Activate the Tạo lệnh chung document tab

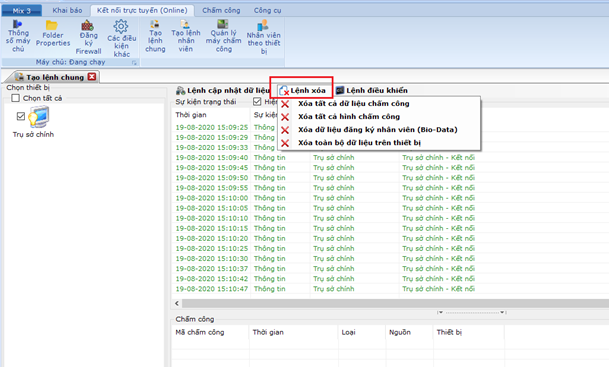click(55, 77)
